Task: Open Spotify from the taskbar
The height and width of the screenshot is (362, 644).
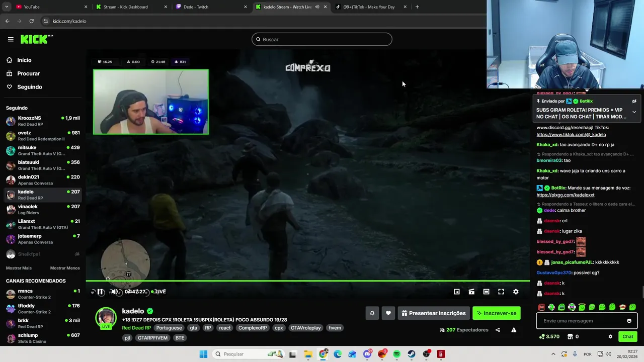Action: pos(397,354)
